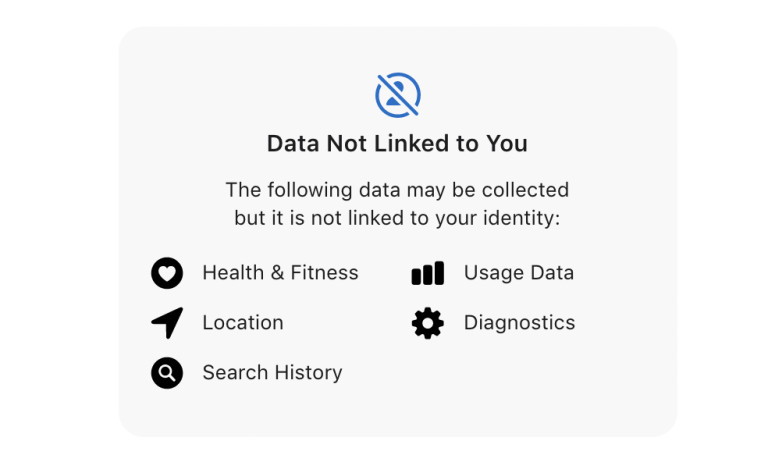The image size is (768, 462).
Task: Select the Diagnostics gear icon
Action: pos(427,323)
